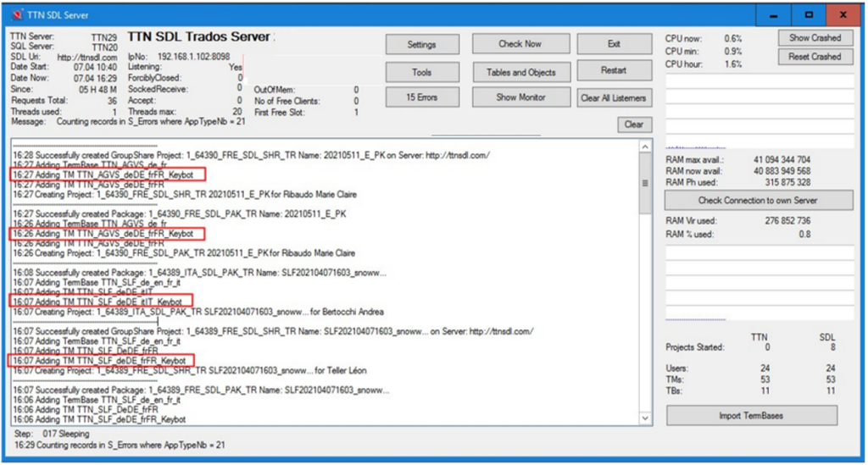Close the TTN SDL Server window
Screen dimensions: 868x465
[x=843, y=15]
